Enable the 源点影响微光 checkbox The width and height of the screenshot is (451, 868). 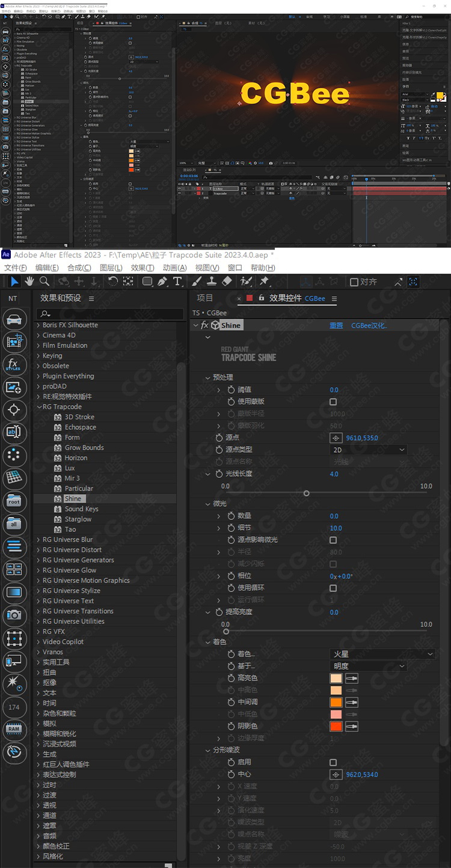[333, 540]
